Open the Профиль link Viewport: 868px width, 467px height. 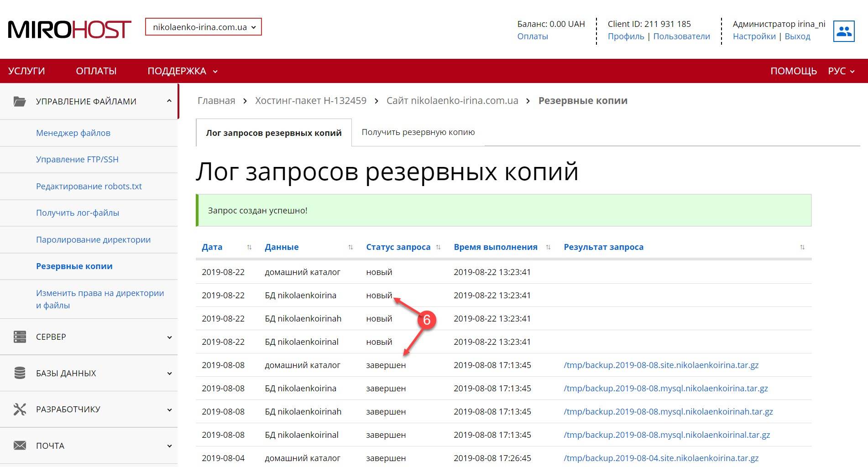626,36
